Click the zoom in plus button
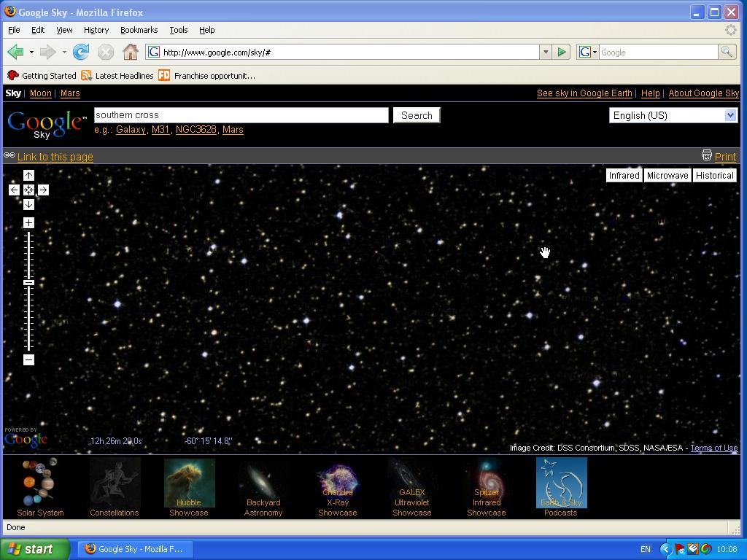This screenshot has width=747, height=560. coord(28,222)
